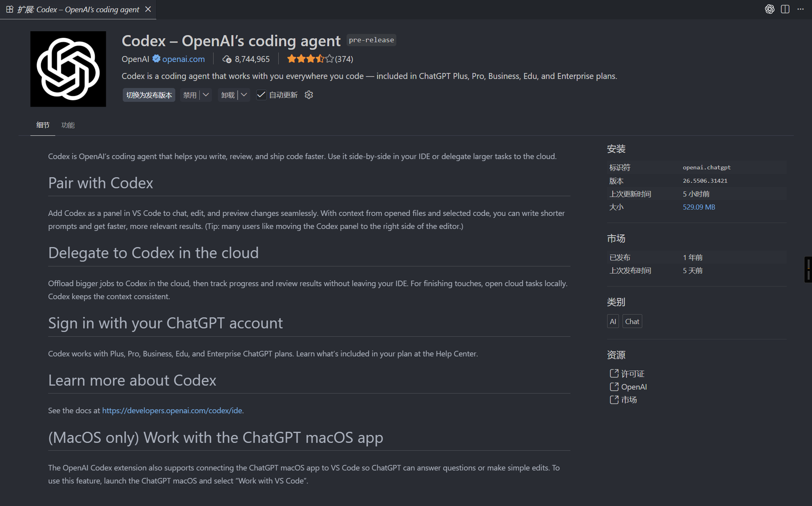The width and height of the screenshot is (812, 506).
Task: Click the OpenAI publisher name
Action: click(x=135, y=59)
